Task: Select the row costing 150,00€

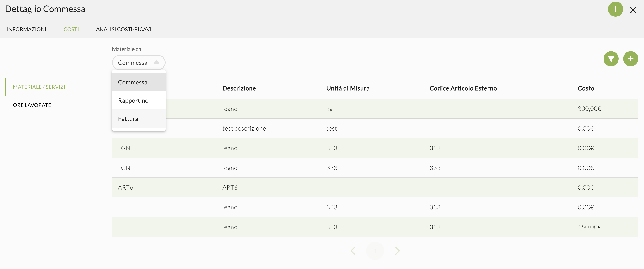Action: point(589,227)
